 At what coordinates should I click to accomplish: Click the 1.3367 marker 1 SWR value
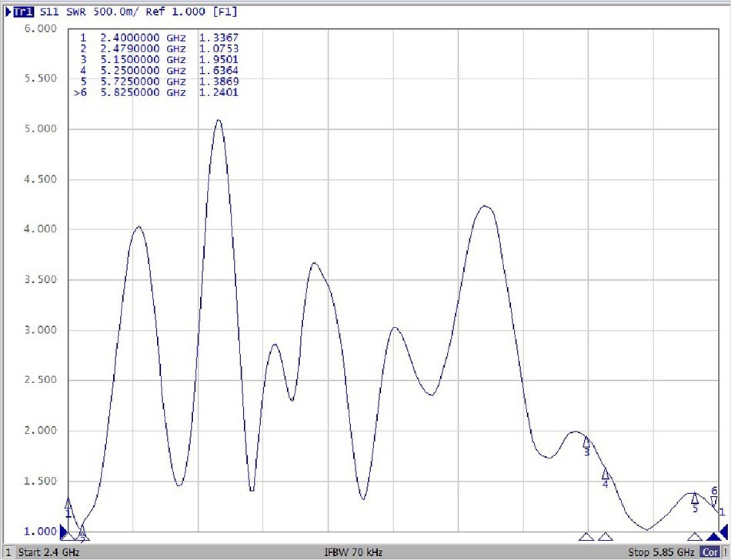click(x=219, y=38)
